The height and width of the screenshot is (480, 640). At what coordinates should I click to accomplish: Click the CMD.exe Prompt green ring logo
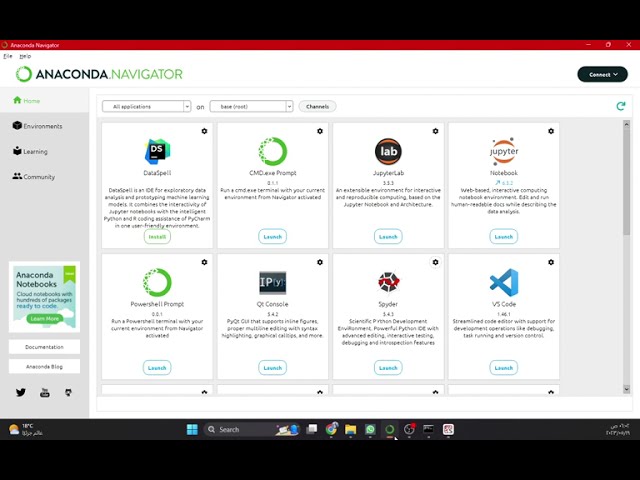click(x=273, y=151)
